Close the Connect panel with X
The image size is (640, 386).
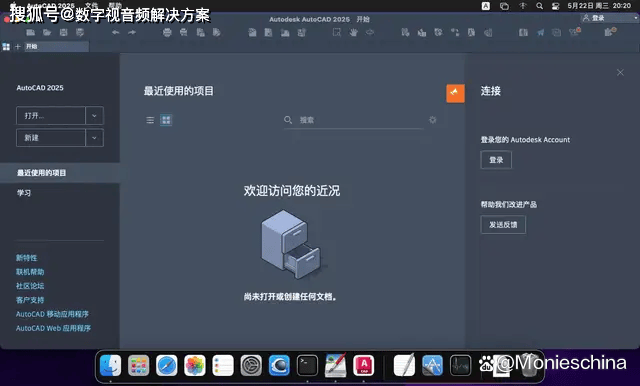click(x=620, y=73)
